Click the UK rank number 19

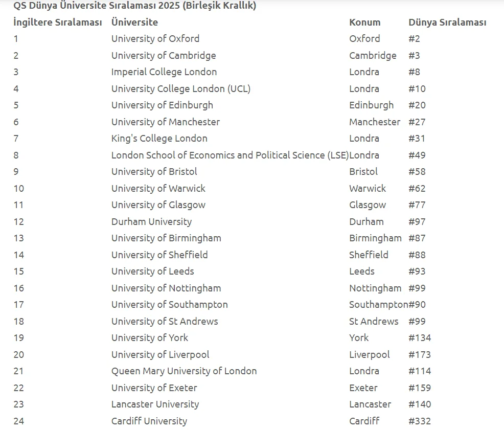click(x=19, y=338)
